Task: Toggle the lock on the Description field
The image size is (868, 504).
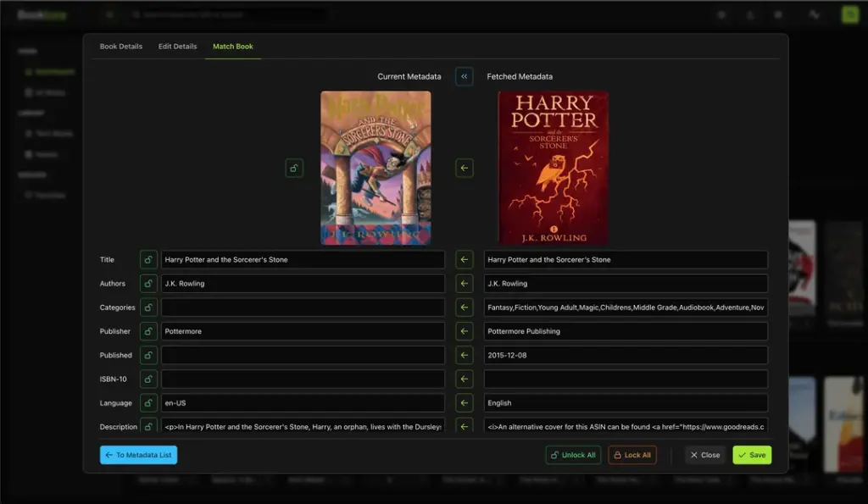Action: (x=148, y=426)
